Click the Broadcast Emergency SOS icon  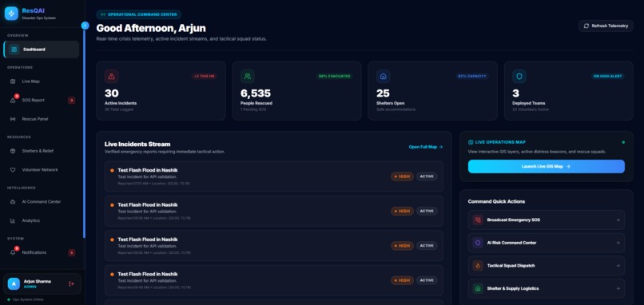click(478, 220)
